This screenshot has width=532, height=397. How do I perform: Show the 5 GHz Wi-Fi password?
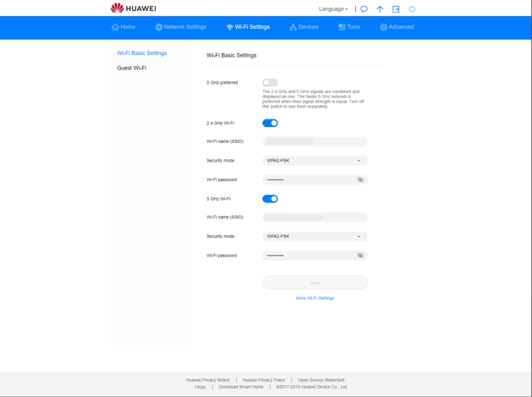[x=360, y=256]
